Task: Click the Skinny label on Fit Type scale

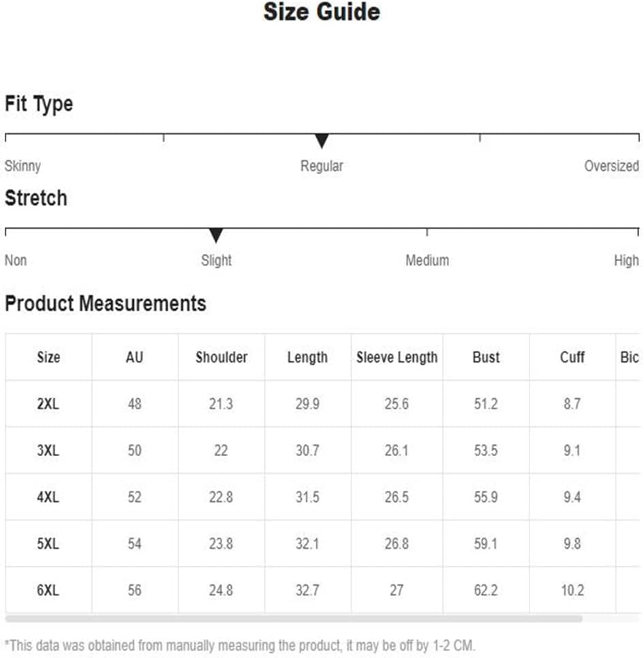Action: click(x=22, y=166)
